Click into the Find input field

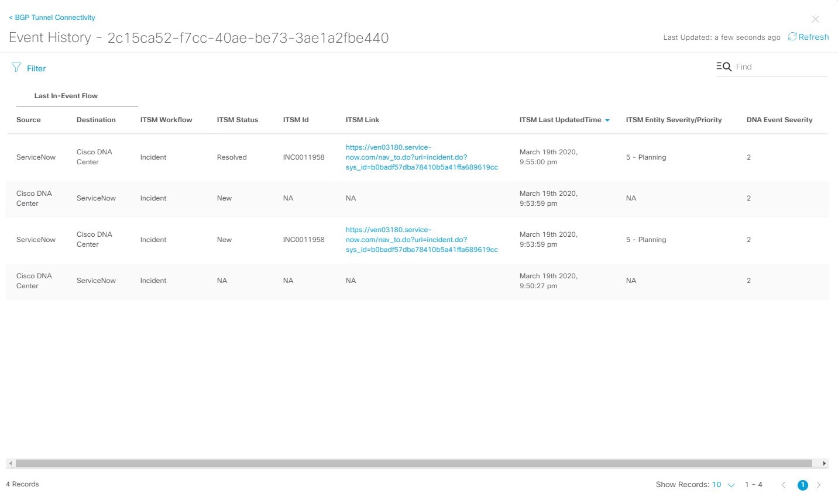click(781, 67)
